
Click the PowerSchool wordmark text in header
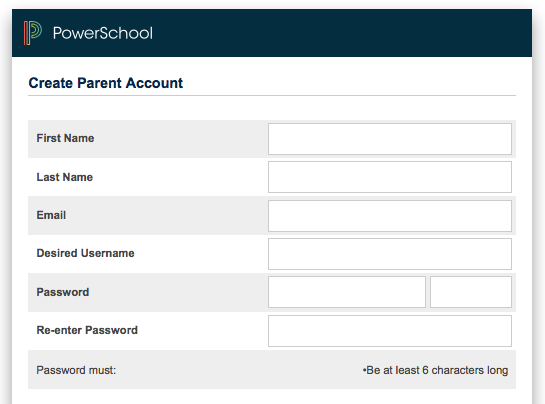tap(103, 33)
